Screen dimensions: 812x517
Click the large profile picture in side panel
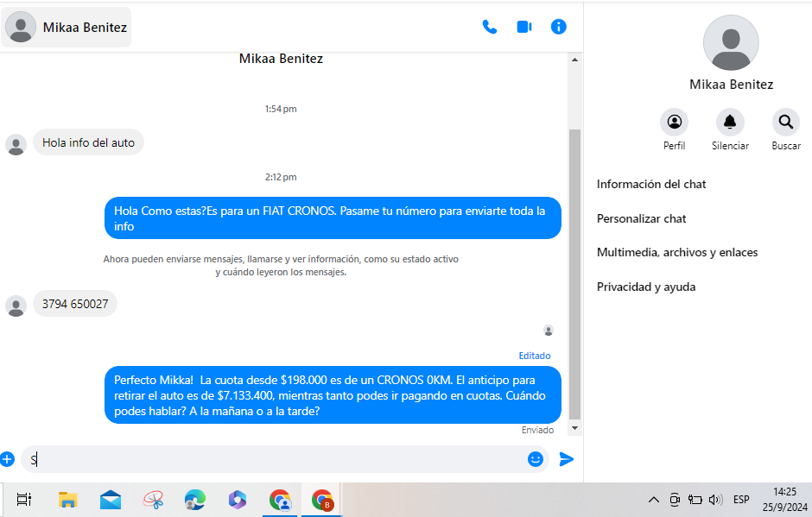(731, 43)
